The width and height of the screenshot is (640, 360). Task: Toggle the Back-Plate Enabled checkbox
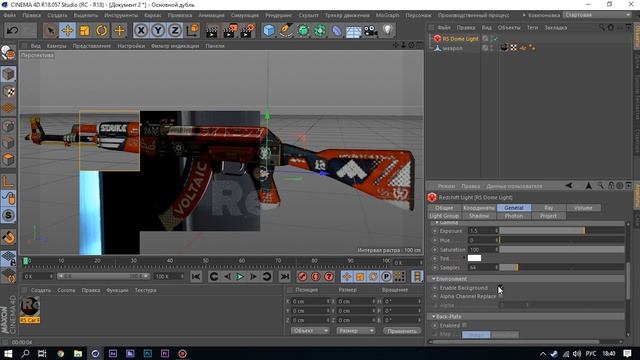465,325
